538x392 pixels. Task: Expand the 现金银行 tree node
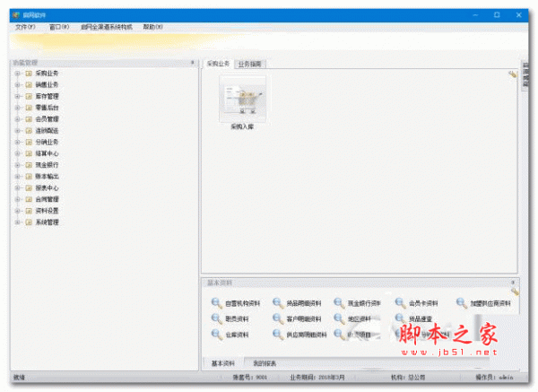tap(17, 165)
